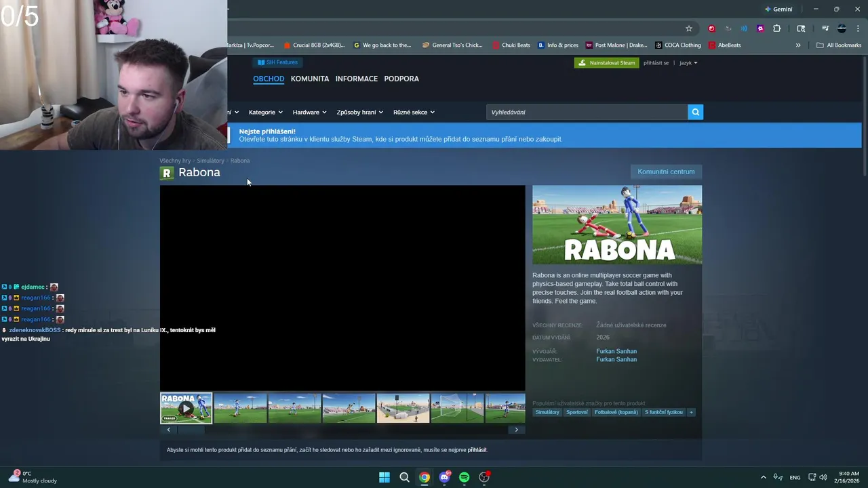868x488 pixels.
Task: Open the media control playlist icon
Action: point(825,28)
